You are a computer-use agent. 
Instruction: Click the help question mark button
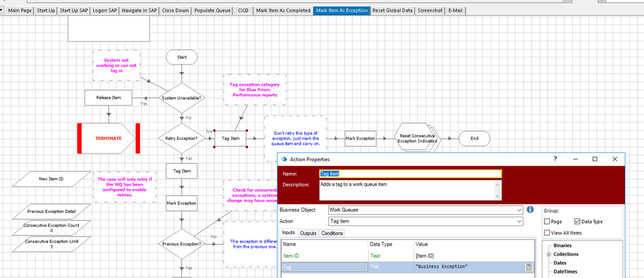(555, 159)
